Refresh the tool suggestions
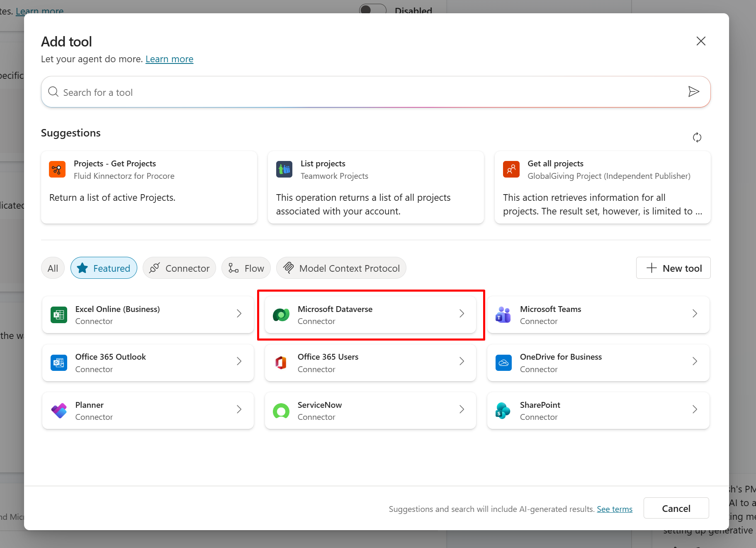756x548 pixels. point(697,137)
